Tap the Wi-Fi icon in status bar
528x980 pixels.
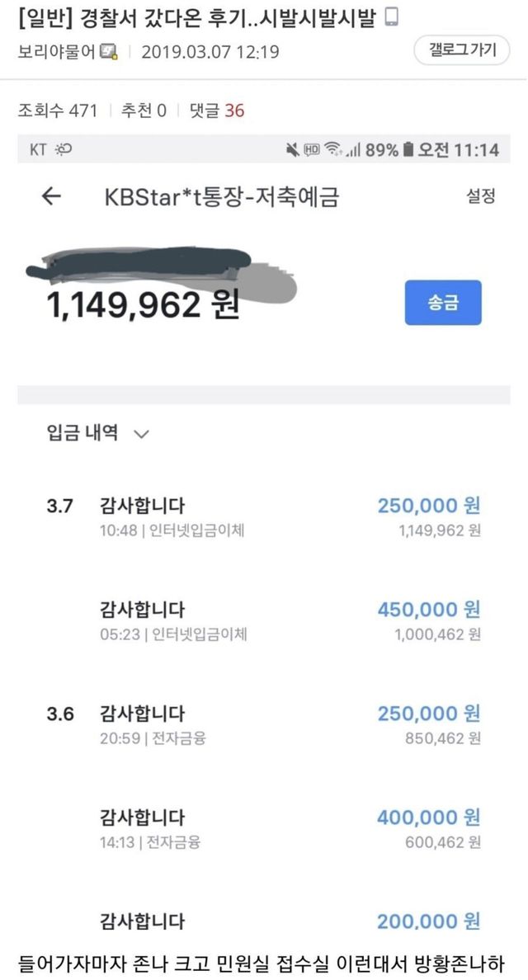(333, 149)
